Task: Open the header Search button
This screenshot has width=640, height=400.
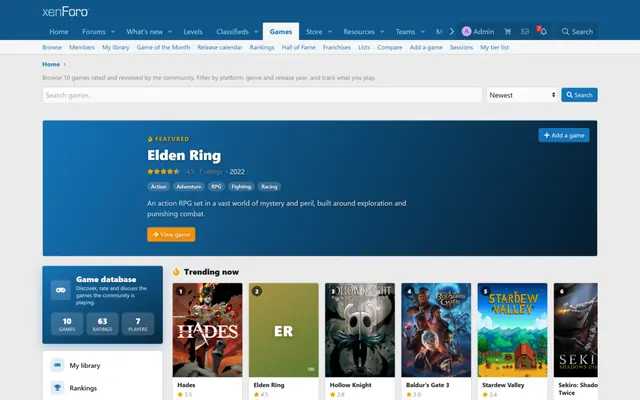Action: tap(577, 31)
